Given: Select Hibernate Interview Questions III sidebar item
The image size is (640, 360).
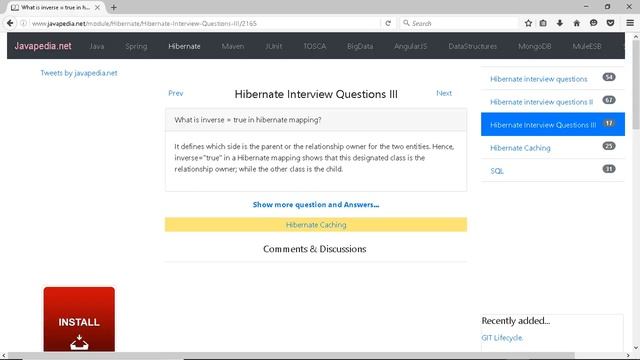Looking at the screenshot, I should click(x=553, y=124).
